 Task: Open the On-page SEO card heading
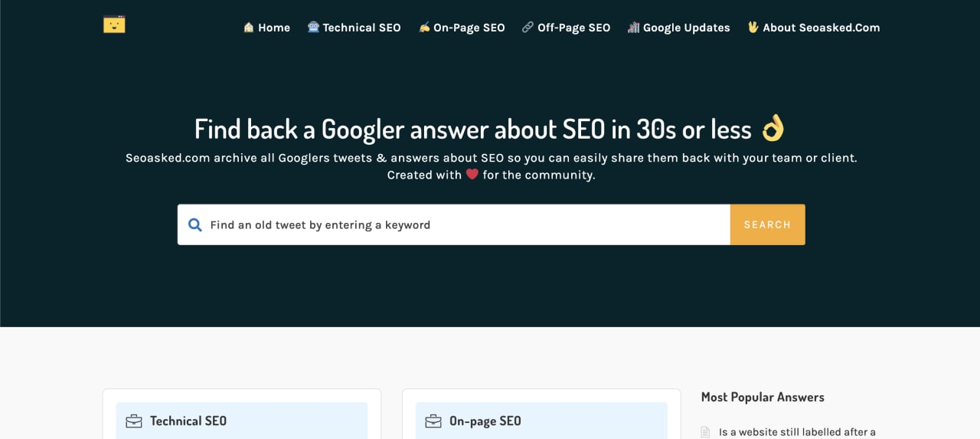pos(485,421)
